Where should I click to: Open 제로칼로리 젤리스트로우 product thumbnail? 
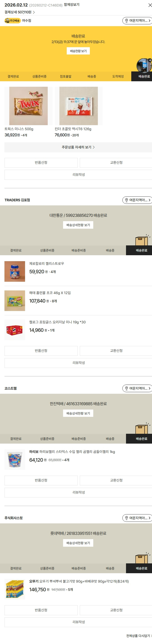15,271
